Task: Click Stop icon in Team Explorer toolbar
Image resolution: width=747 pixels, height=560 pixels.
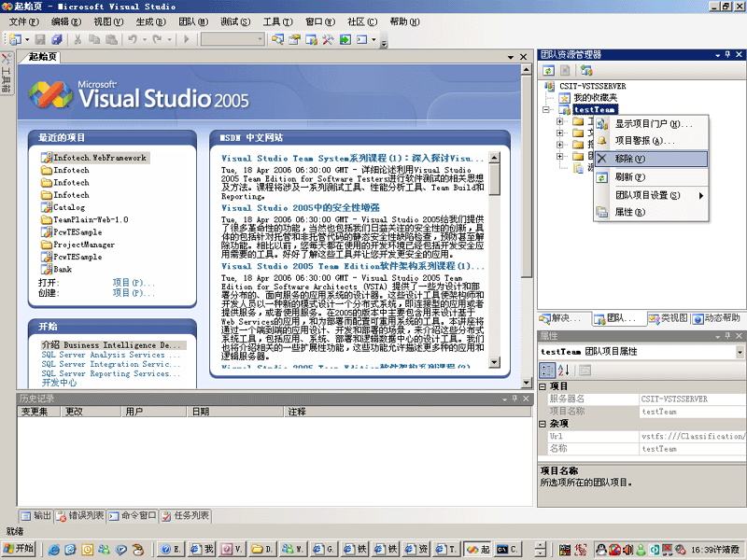Action: click(x=565, y=71)
